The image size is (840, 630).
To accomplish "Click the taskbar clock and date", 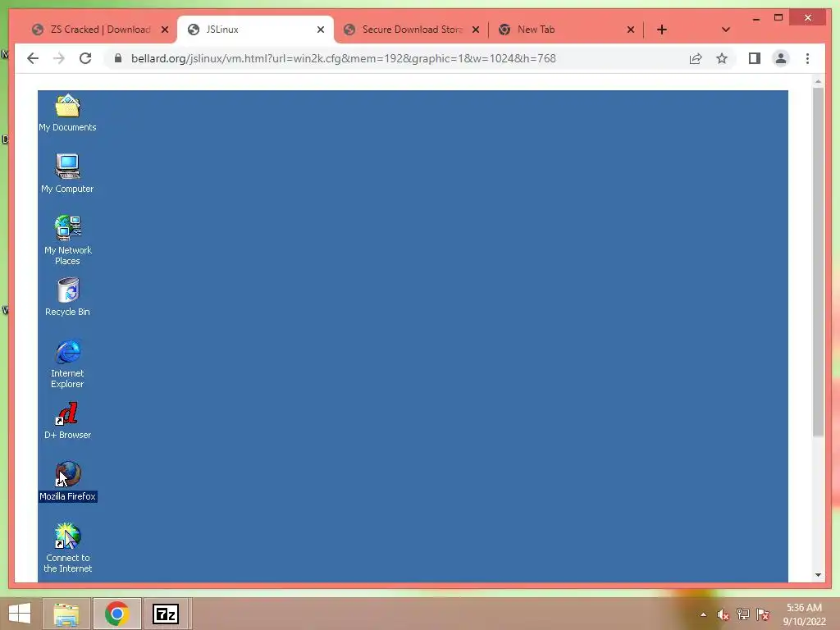I will tap(804, 614).
